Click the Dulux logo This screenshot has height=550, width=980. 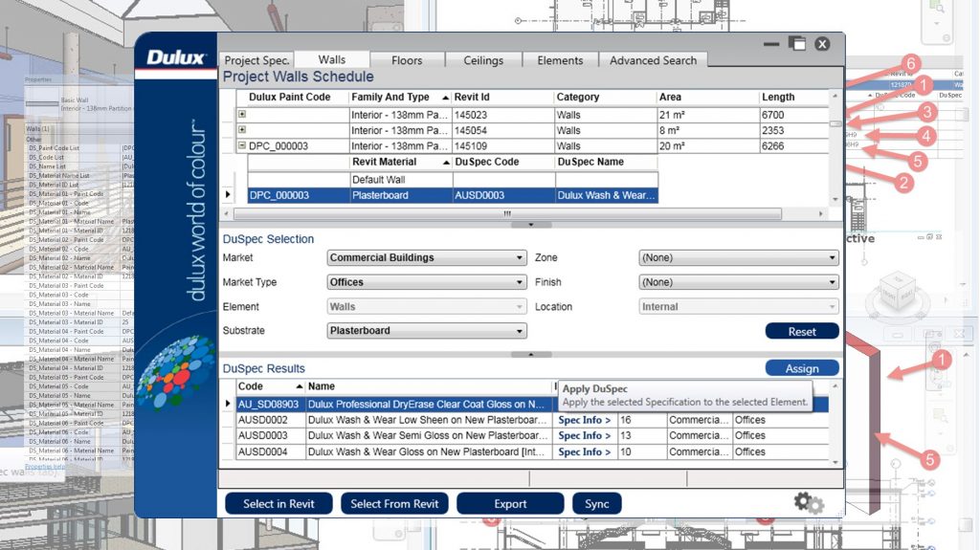click(175, 57)
